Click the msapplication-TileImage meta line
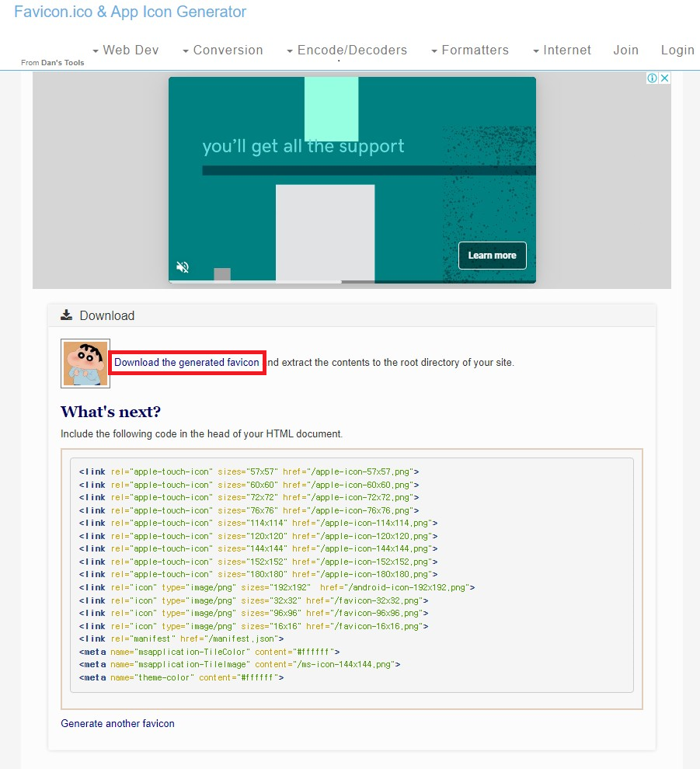700x769 pixels. pyautogui.click(x=239, y=665)
